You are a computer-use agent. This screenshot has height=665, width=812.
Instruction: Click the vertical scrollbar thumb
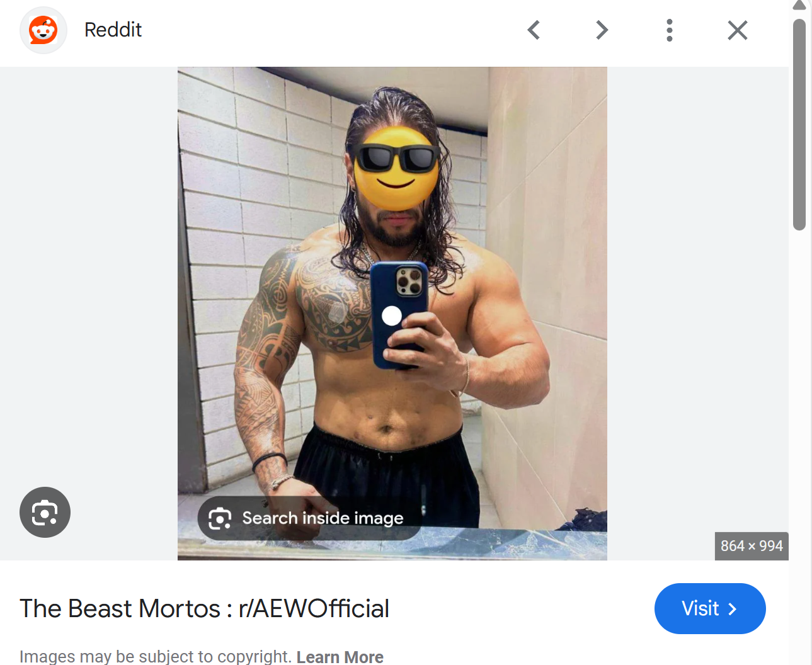point(799,125)
